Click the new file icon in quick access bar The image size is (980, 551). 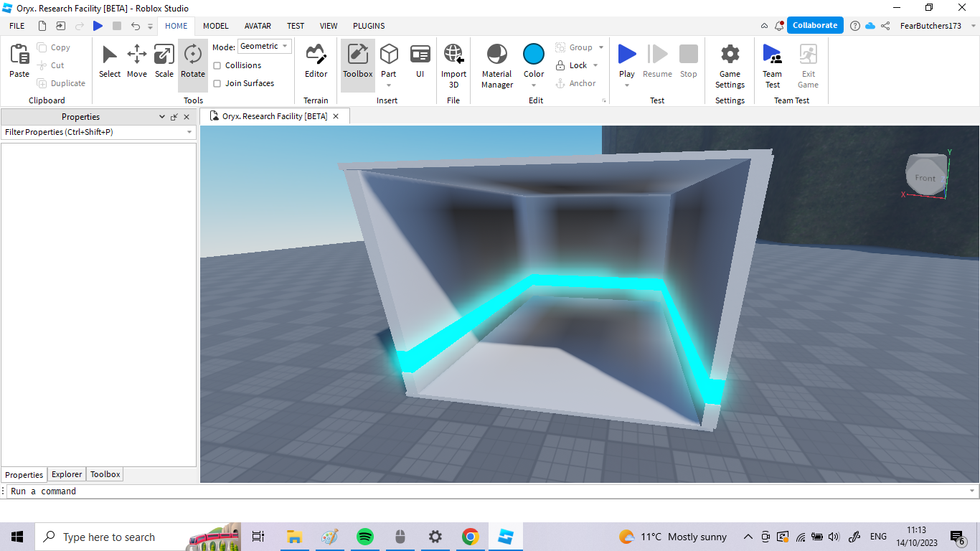point(42,26)
